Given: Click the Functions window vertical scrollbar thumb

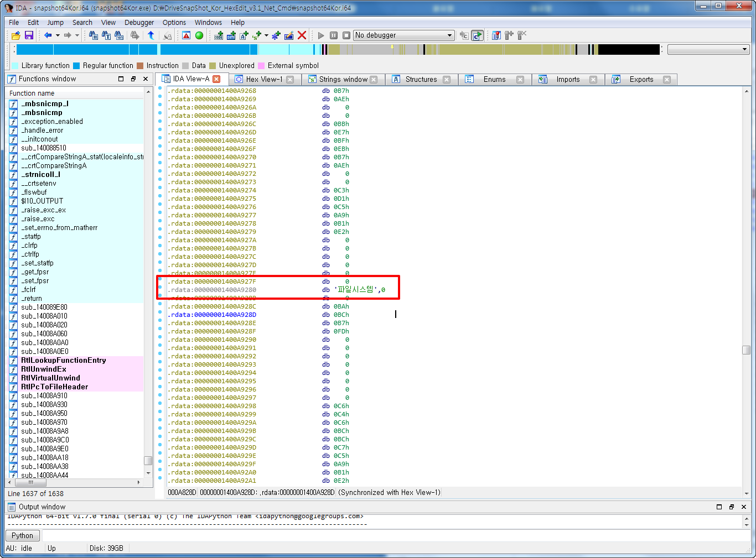Looking at the screenshot, I should pos(148,461).
